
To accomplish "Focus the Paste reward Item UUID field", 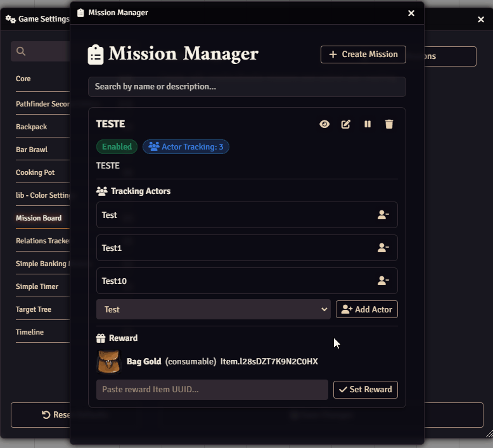I will click(212, 390).
